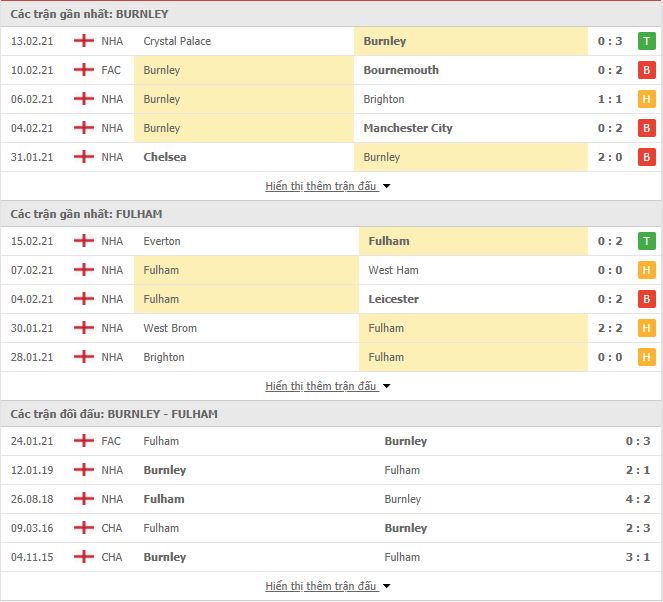Image resolution: width=663 pixels, height=602 pixels.
Task: Expand more head-to-head matches dropdown arrow
Action: [x=386, y=586]
